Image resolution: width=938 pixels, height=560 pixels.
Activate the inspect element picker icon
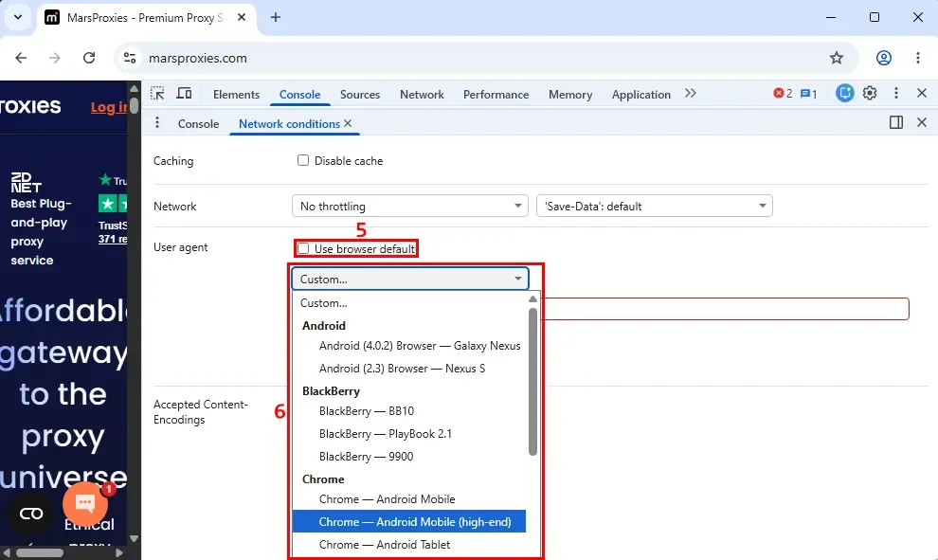click(x=157, y=93)
